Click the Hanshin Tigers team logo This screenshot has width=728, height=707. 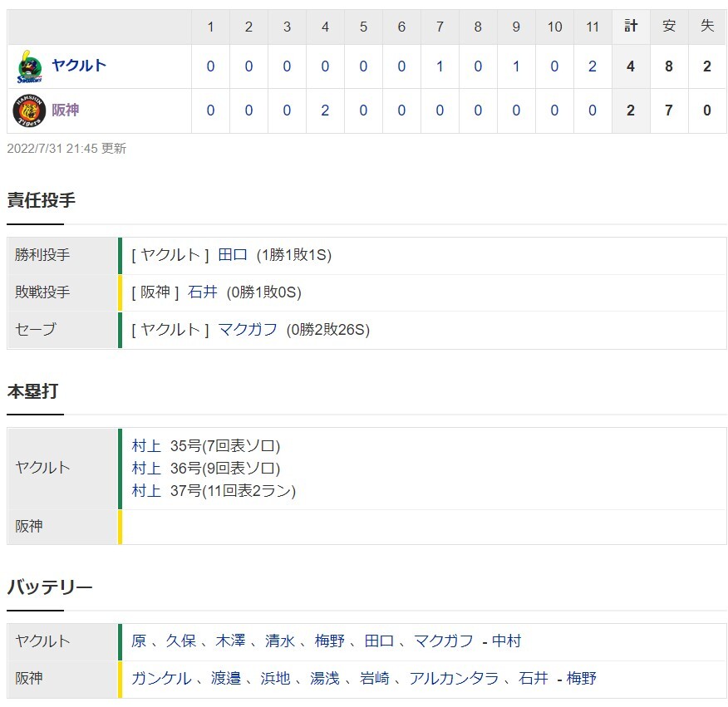pyautogui.click(x=29, y=110)
